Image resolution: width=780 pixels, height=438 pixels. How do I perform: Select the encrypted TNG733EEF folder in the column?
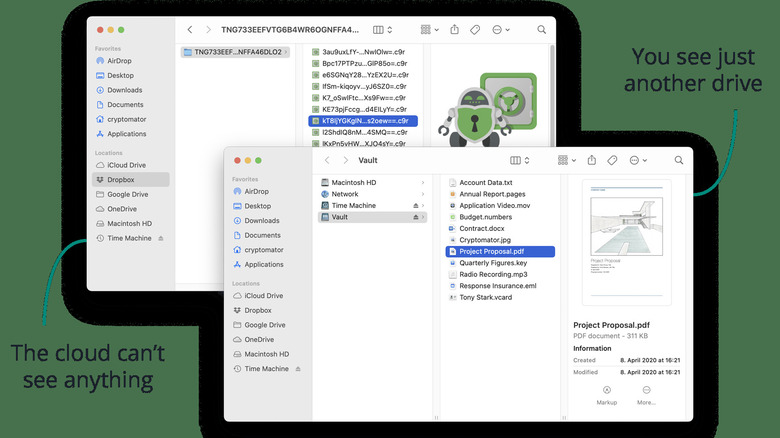pyautogui.click(x=235, y=52)
